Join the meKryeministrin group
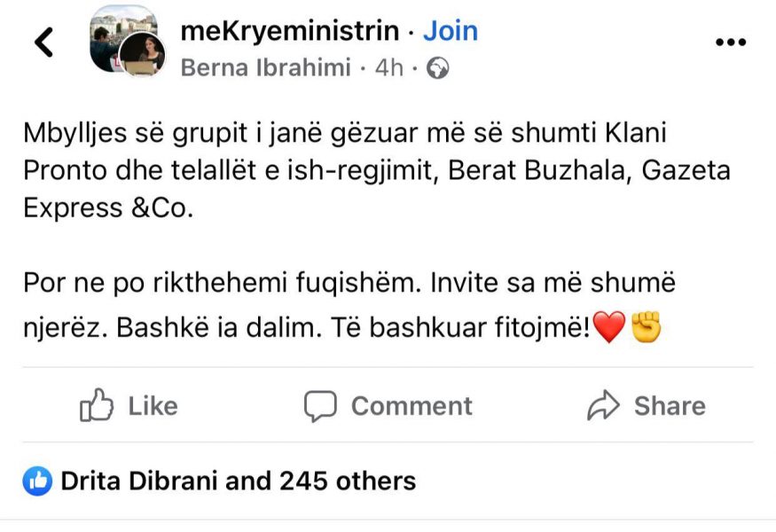 tap(450, 31)
